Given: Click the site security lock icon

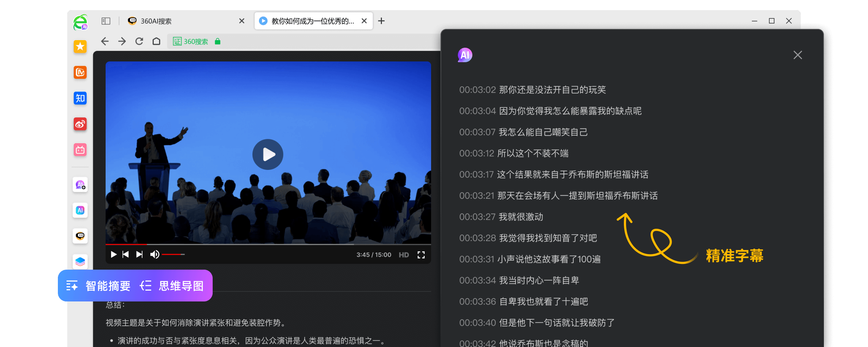Looking at the screenshot, I should (x=217, y=41).
